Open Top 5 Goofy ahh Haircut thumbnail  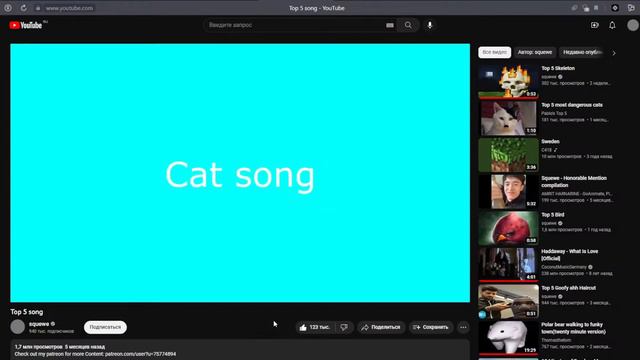(508, 302)
